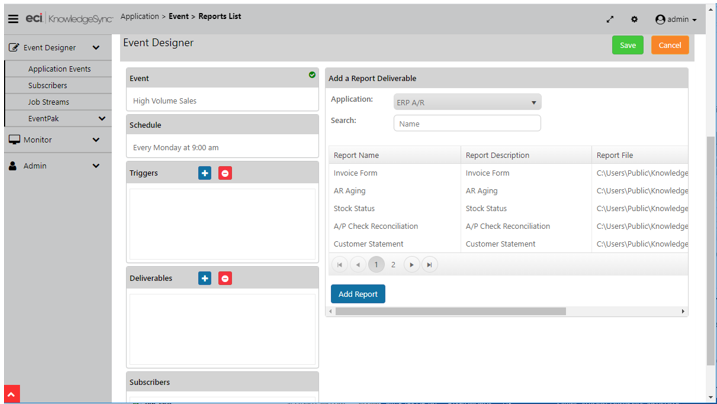Remove a deliverable with the red minus icon
717x404 pixels.
point(225,278)
